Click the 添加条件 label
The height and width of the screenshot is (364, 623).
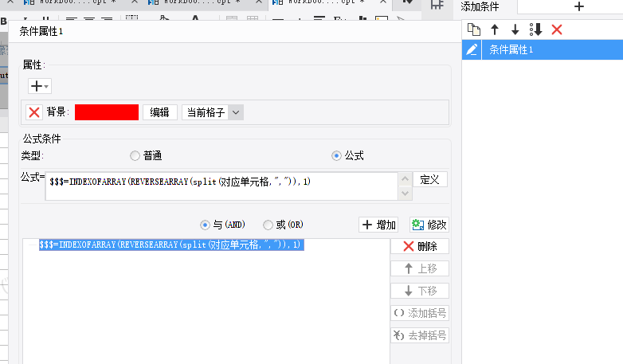(x=480, y=6)
